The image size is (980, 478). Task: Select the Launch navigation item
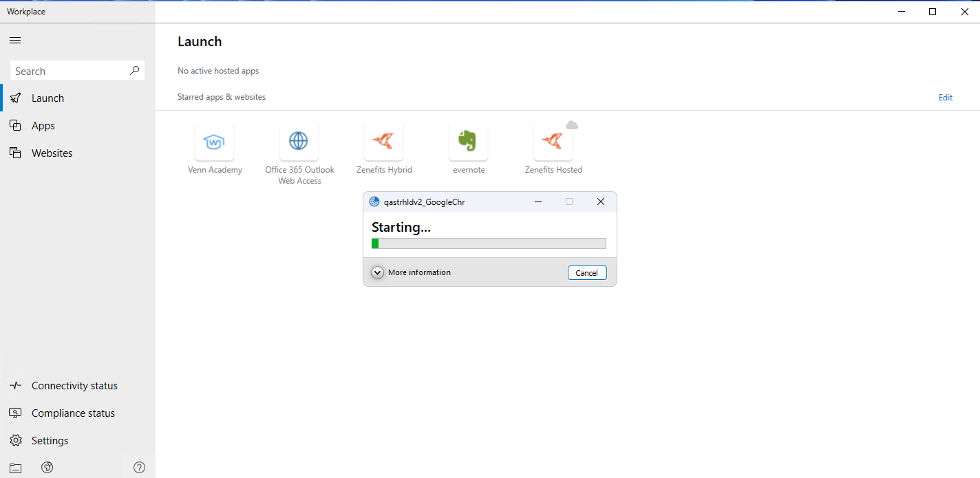click(x=47, y=98)
